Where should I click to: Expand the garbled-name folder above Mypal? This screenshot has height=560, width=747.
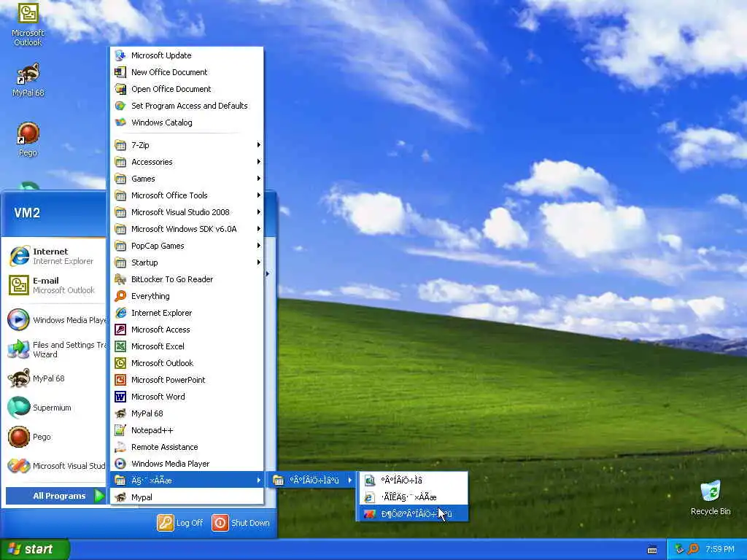coord(187,481)
